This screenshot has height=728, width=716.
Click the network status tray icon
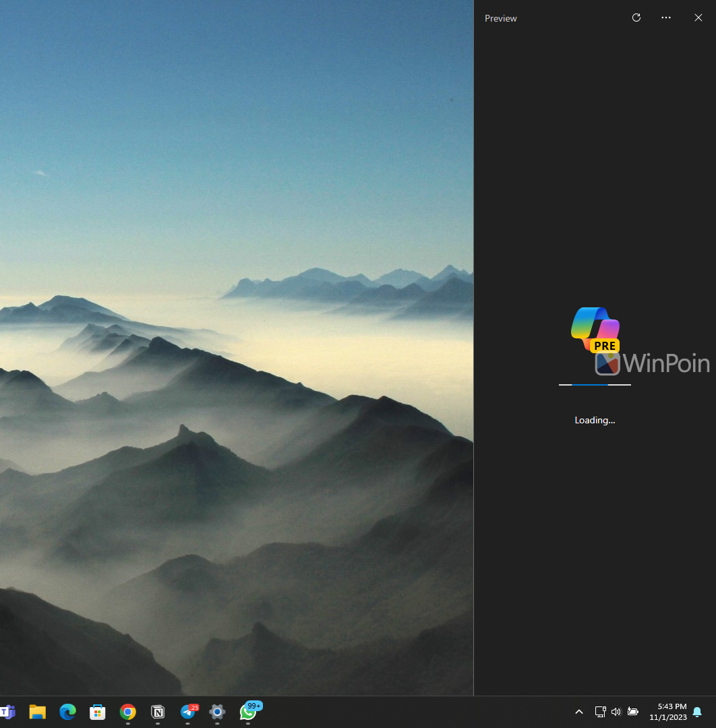600,712
